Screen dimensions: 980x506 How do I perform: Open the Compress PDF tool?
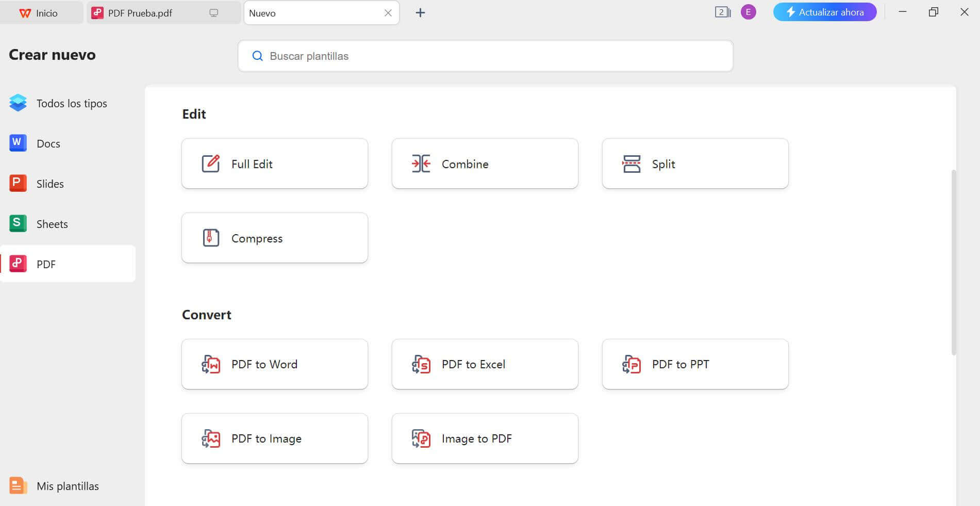coord(274,238)
